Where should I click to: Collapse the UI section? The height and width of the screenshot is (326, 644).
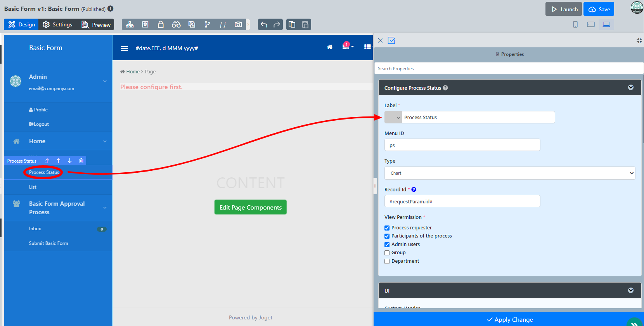pos(631,290)
